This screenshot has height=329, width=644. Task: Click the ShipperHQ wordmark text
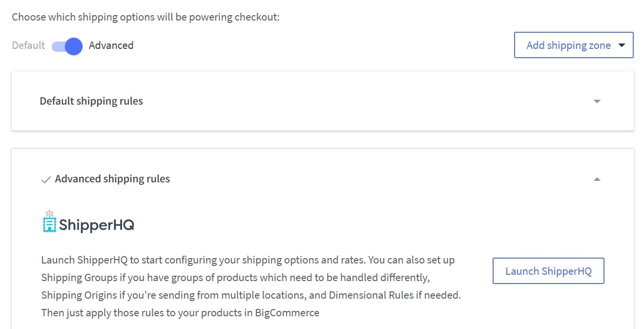coord(97,225)
